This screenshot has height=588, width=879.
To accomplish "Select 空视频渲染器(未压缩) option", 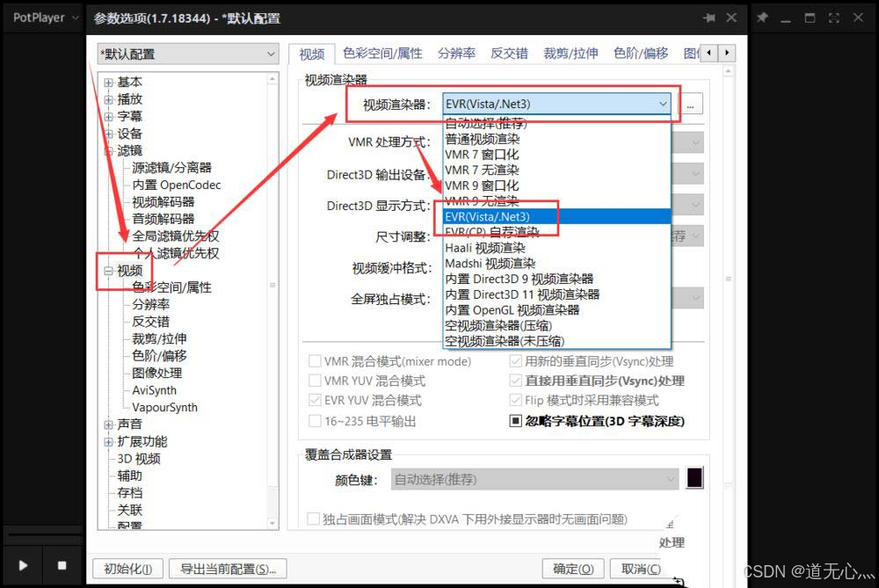I will (x=556, y=341).
